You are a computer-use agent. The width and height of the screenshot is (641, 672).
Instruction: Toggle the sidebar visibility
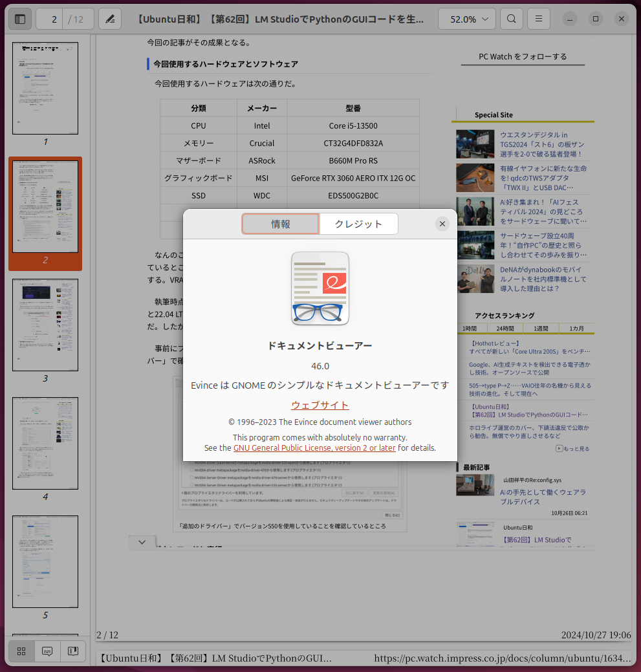point(19,19)
